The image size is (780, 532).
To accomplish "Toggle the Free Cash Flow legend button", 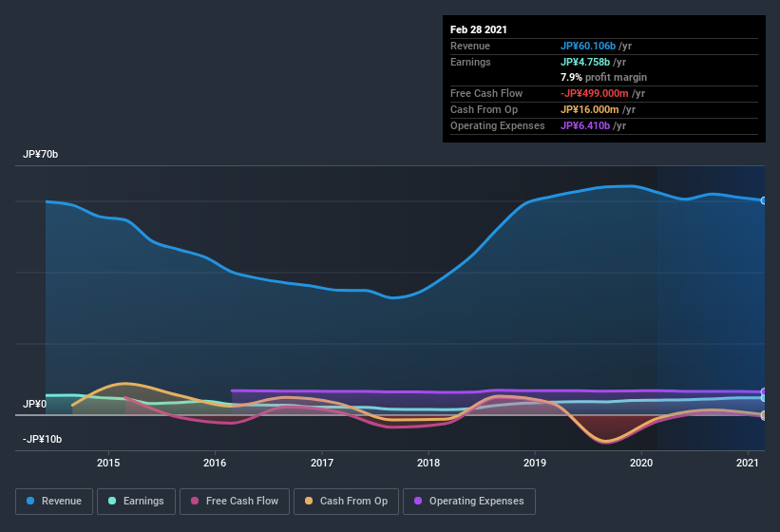I will tap(235, 502).
